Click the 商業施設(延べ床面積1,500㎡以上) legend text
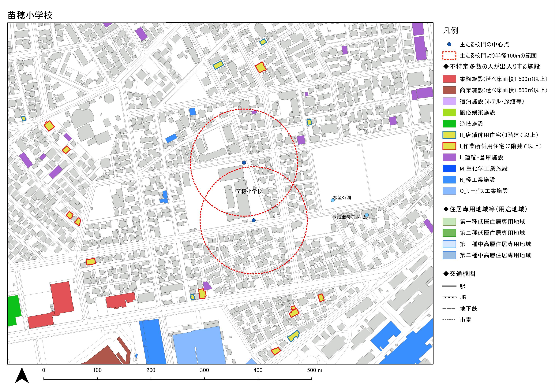The height and width of the screenshot is (392, 555). click(x=504, y=90)
